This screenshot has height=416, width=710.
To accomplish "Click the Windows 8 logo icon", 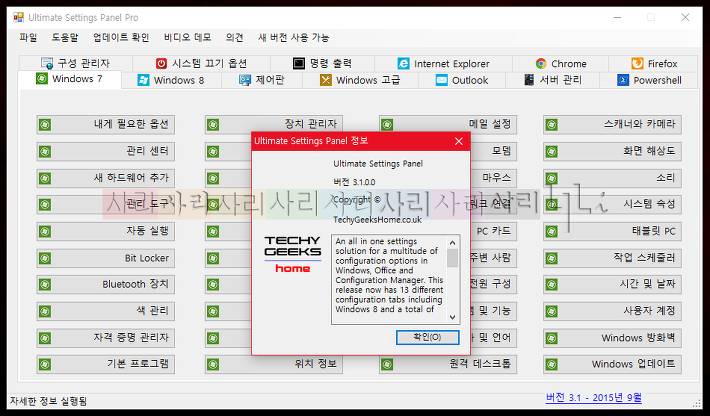I will [143, 81].
